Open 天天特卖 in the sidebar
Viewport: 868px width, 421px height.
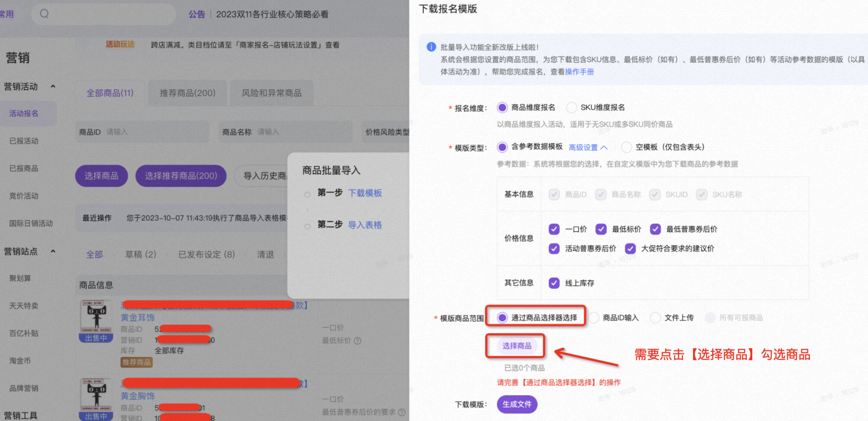[24, 306]
